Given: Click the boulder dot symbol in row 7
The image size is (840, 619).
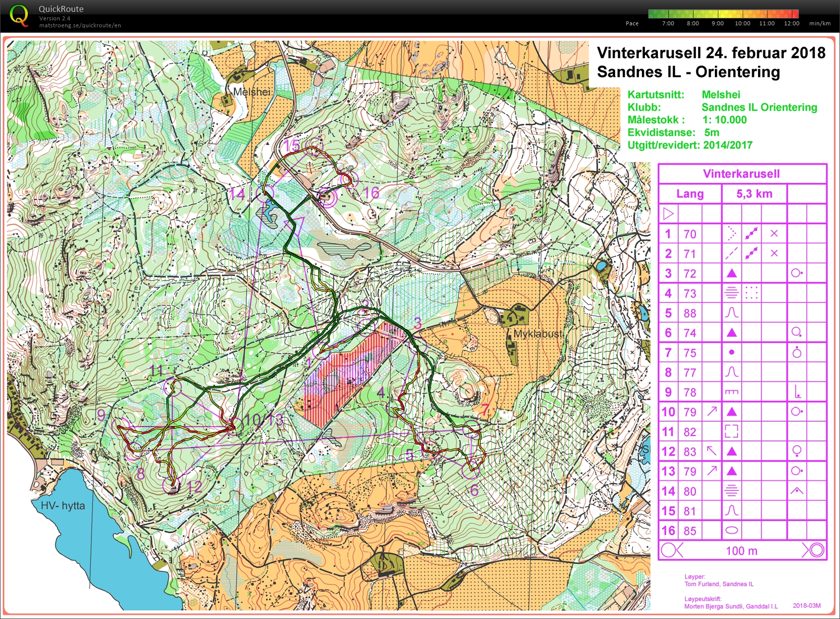Looking at the screenshot, I should click(731, 352).
